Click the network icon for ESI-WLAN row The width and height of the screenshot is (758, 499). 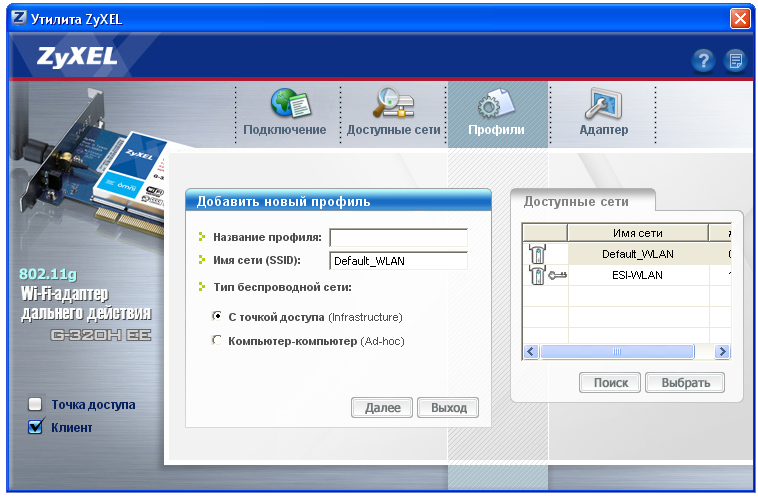click(537, 275)
